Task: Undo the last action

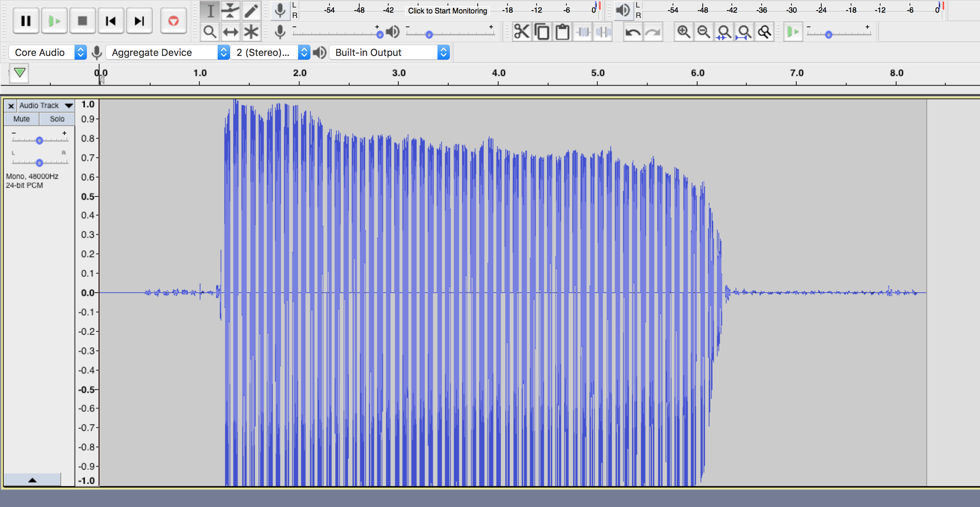Action: point(633,32)
